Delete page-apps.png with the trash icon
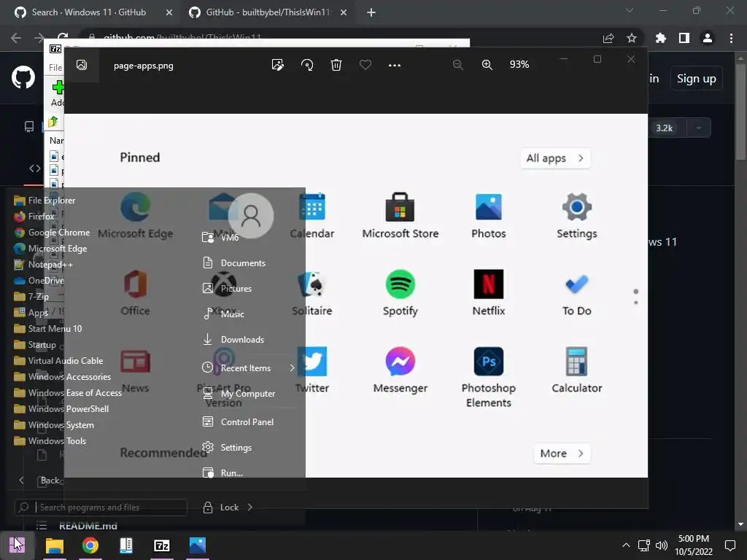 point(336,65)
